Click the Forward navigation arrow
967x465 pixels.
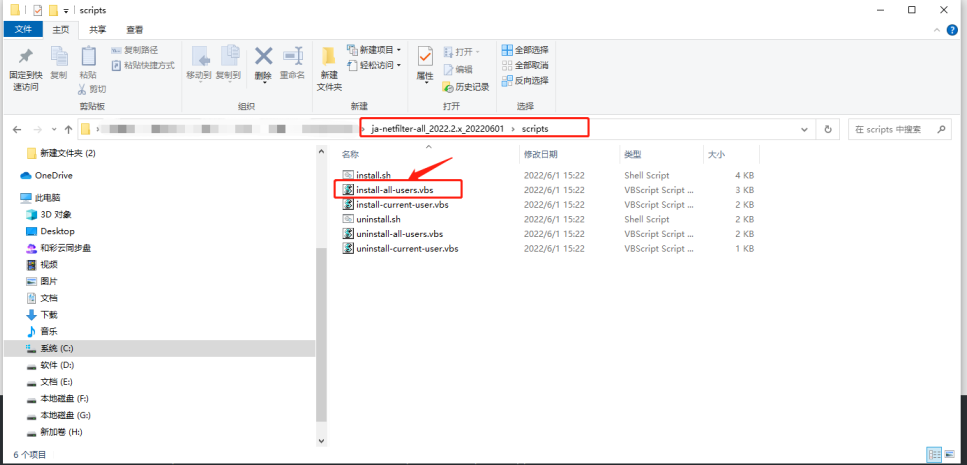click(38, 130)
